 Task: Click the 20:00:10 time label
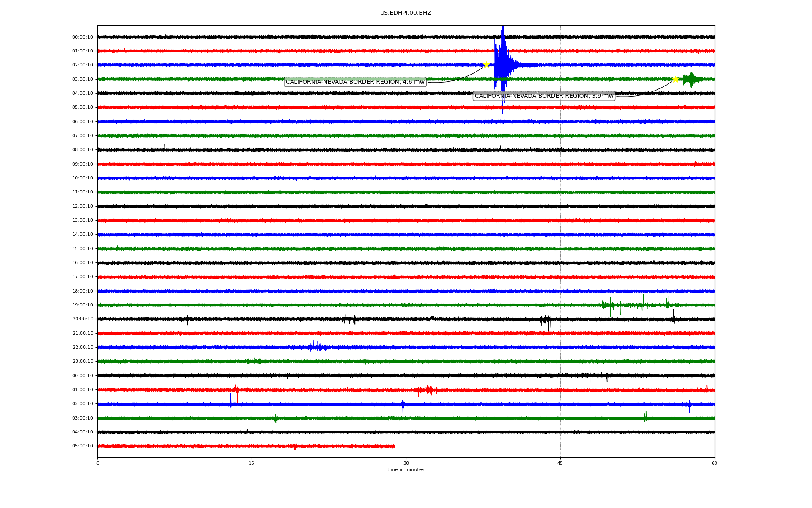[x=82, y=319]
